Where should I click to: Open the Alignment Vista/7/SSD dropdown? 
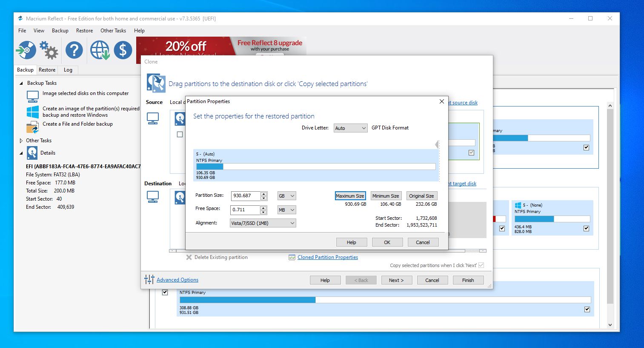263,223
